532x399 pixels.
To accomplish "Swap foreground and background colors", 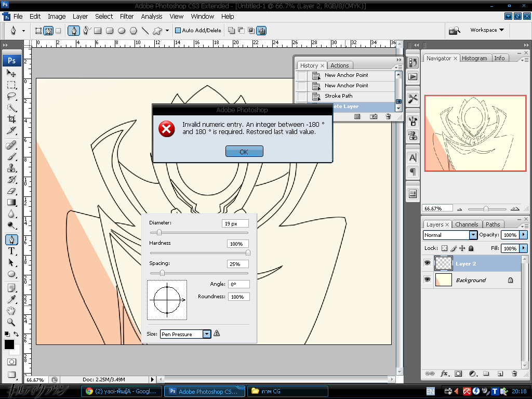I will point(16,334).
